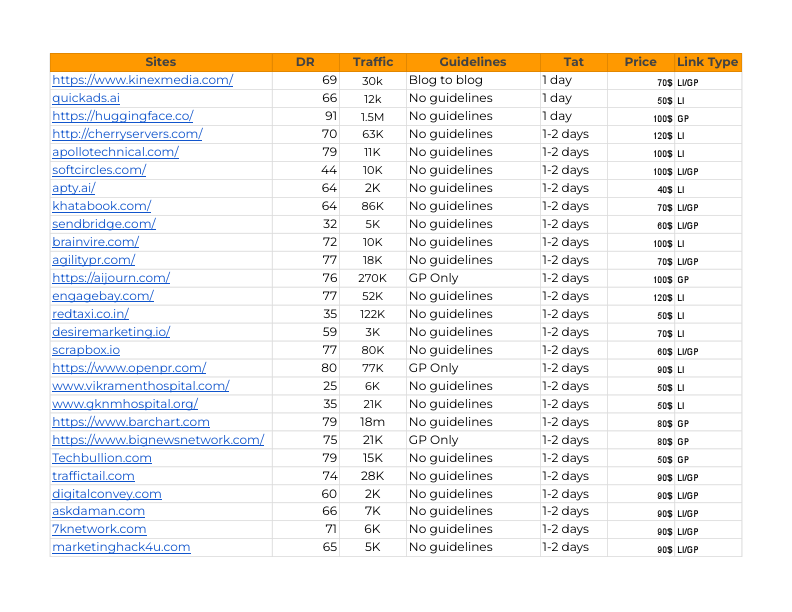Open the barchart.com link
The height and width of the screenshot is (612, 792).
(x=131, y=422)
